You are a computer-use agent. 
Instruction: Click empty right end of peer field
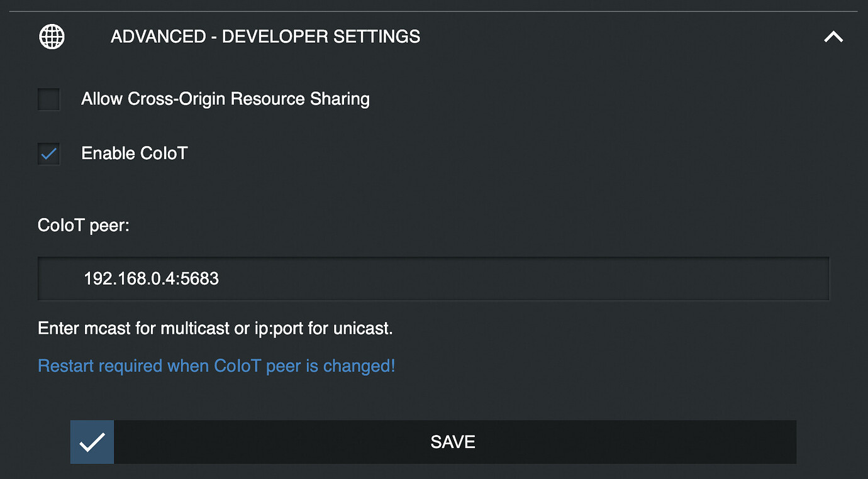point(755,278)
